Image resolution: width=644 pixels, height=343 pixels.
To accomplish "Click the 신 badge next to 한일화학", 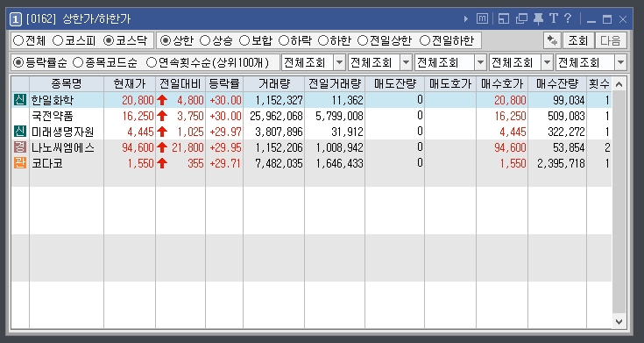I will [x=20, y=100].
